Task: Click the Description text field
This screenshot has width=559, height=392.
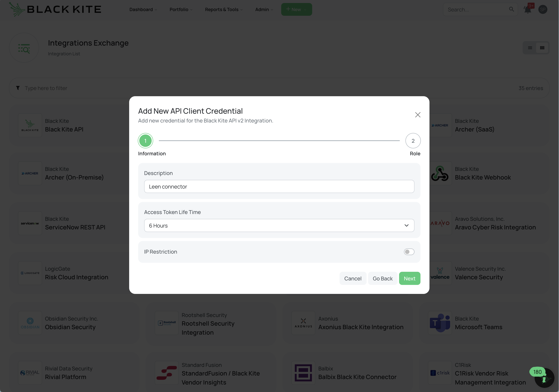Action: 279,186
